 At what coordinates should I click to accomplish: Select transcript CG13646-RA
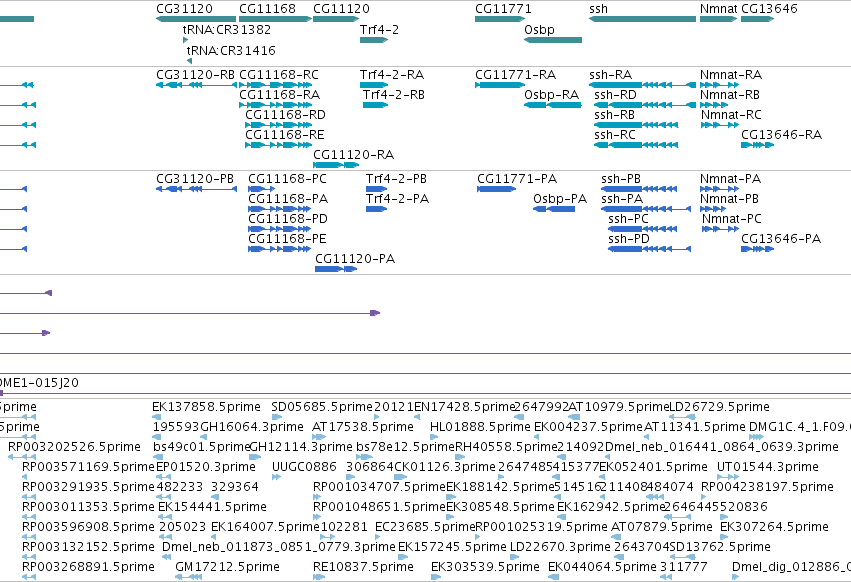782,135
